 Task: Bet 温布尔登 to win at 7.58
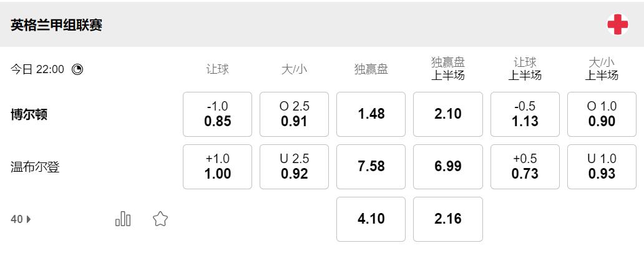tap(371, 167)
